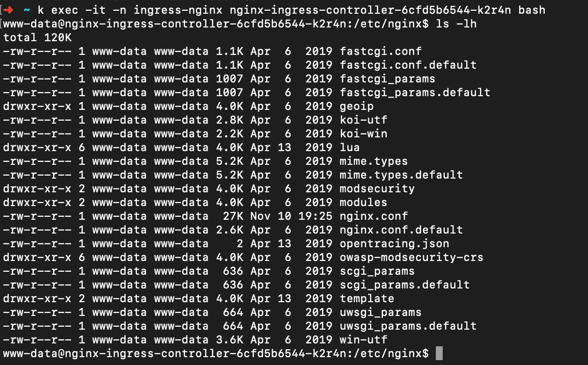Click the nginx.conf.default file name

point(401,230)
